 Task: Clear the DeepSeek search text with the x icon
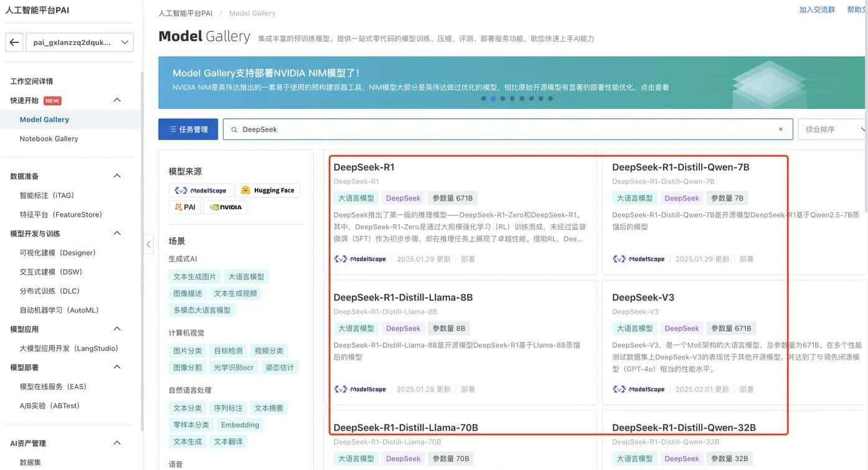coord(781,129)
